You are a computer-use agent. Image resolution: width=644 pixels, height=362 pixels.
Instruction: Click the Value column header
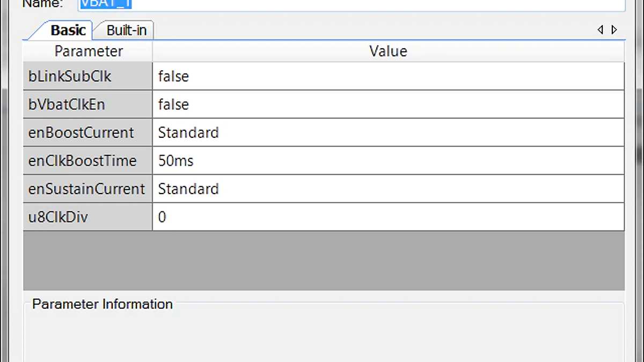[x=388, y=51]
